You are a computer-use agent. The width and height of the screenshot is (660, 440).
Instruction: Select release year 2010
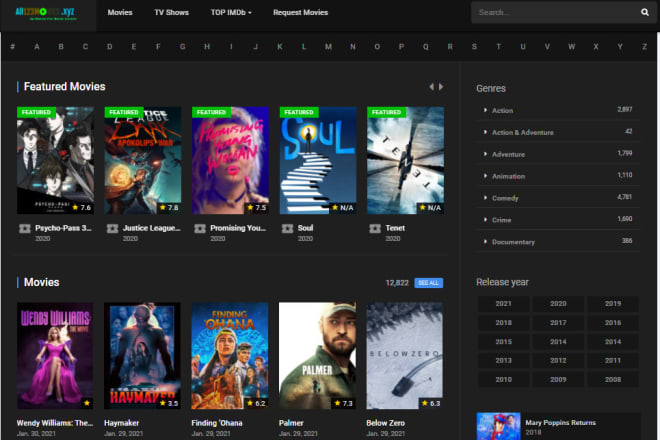(x=503, y=379)
